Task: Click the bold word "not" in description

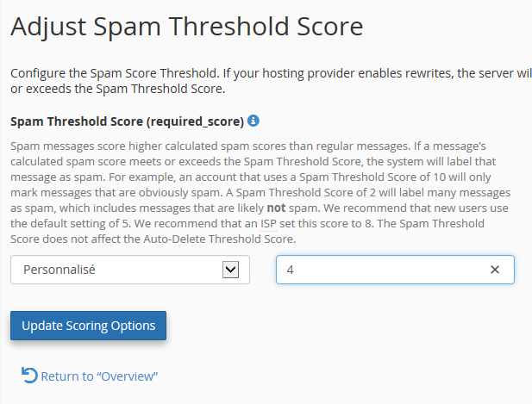Action: pos(276,208)
